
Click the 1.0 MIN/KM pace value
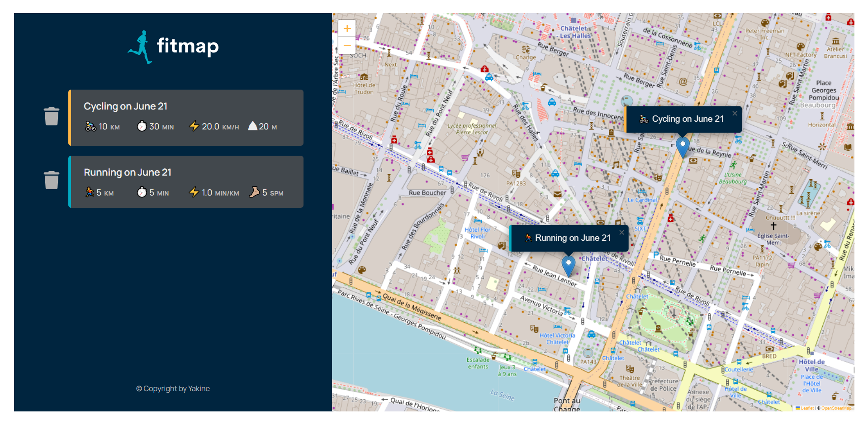tap(220, 193)
